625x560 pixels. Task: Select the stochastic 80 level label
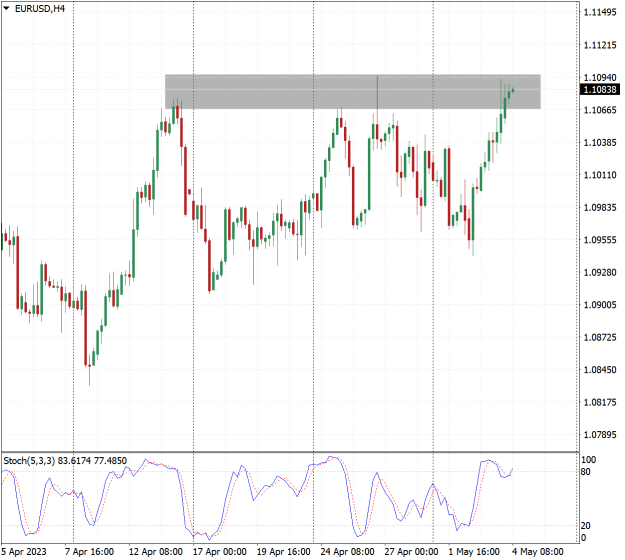(x=586, y=472)
